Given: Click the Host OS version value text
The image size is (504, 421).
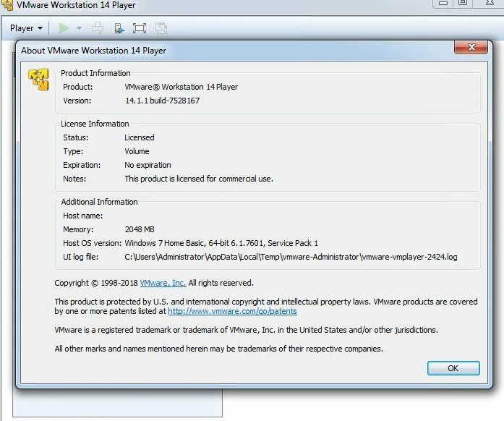Looking at the screenshot, I should tap(221, 243).
